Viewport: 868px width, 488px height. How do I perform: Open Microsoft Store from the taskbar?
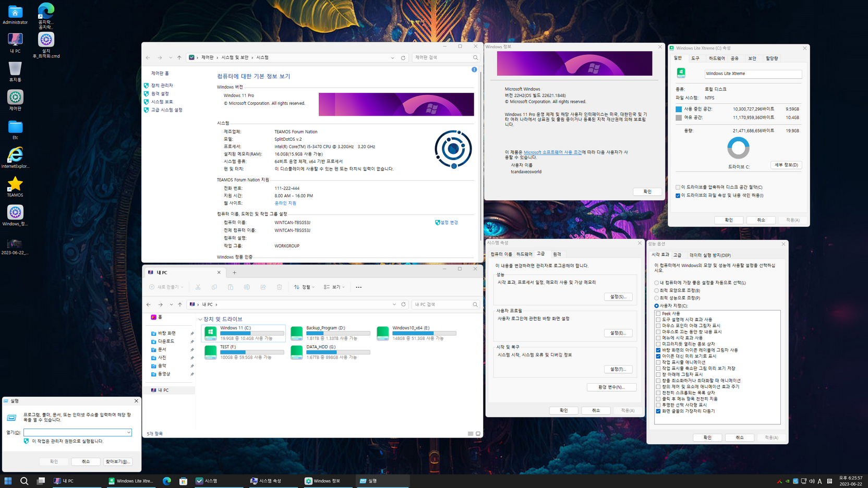pyautogui.click(x=183, y=481)
